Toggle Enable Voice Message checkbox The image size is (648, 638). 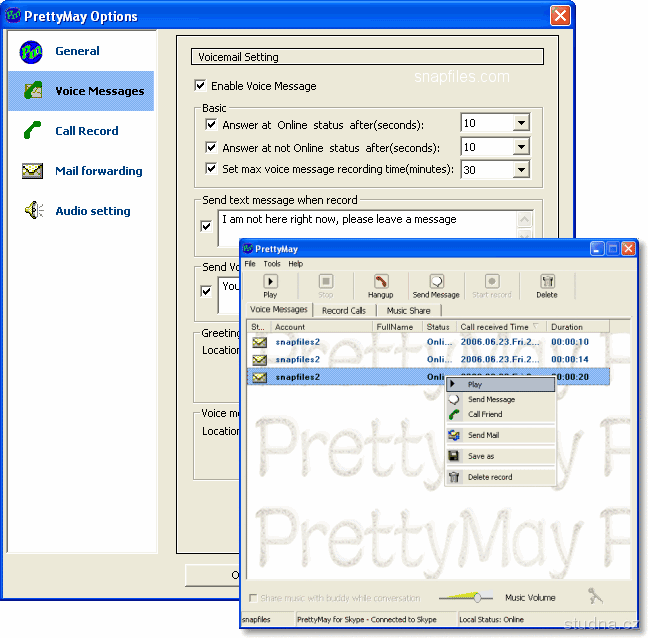click(200, 86)
